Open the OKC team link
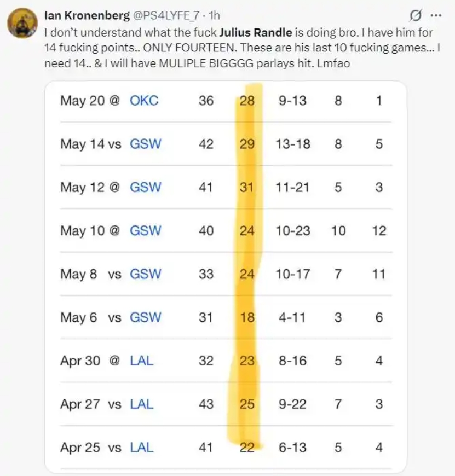455x476 pixels. tap(144, 101)
